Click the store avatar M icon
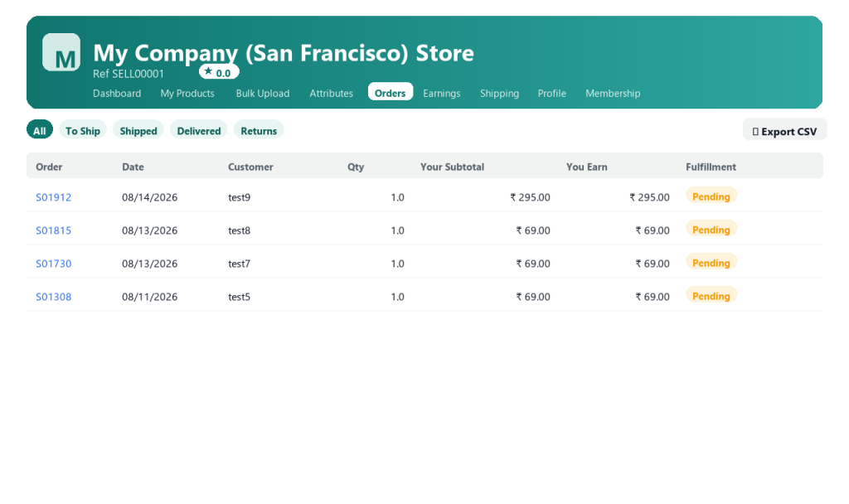Screen dimensions: 849x504 (61, 52)
